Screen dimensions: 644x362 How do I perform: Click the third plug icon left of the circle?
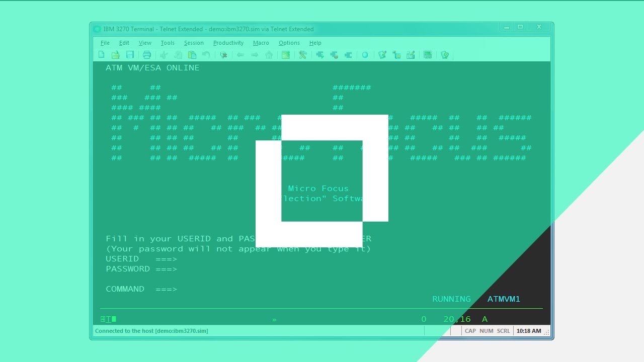pyautogui.click(x=348, y=55)
